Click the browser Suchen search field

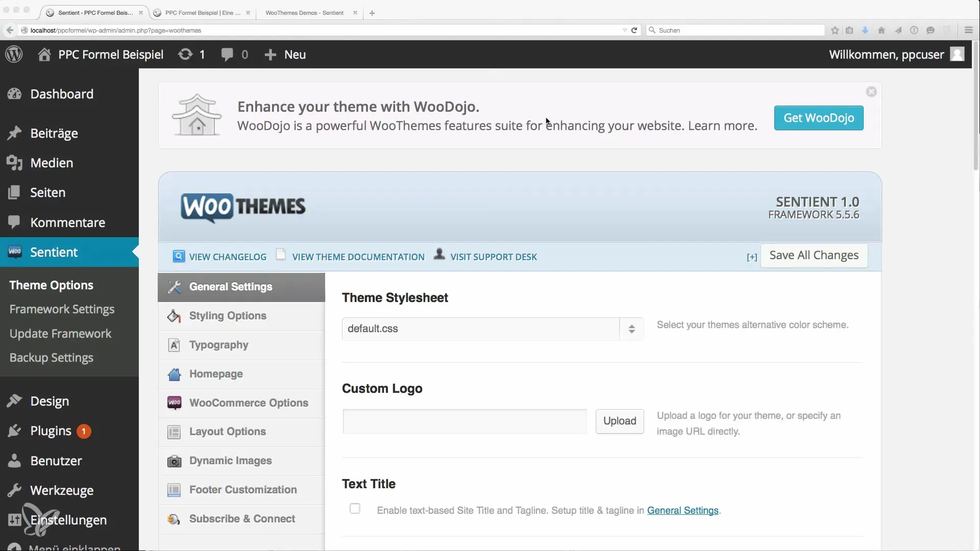[735, 30]
